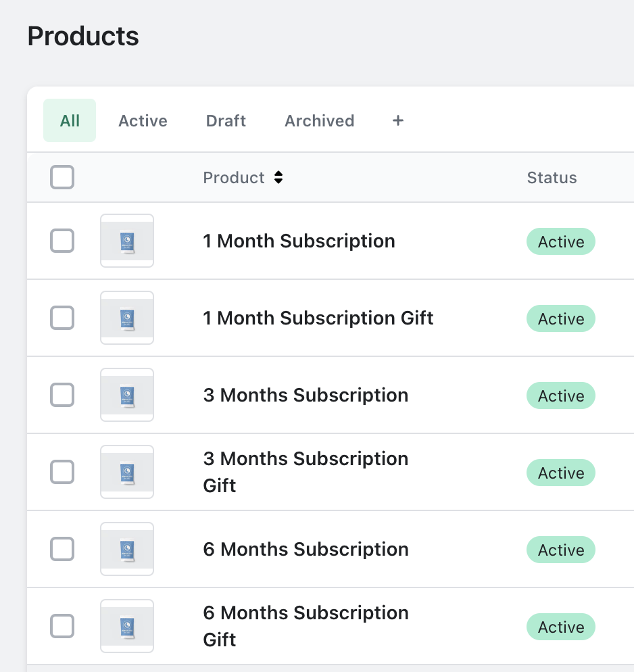Image resolution: width=634 pixels, height=672 pixels.
Task: Select the 3 Months Subscription Gift checkbox
Action: (62, 472)
